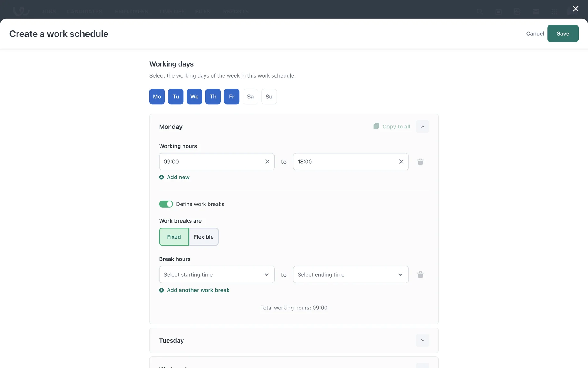Click plus icon for another work break
The height and width of the screenshot is (368, 588).
pyautogui.click(x=161, y=290)
